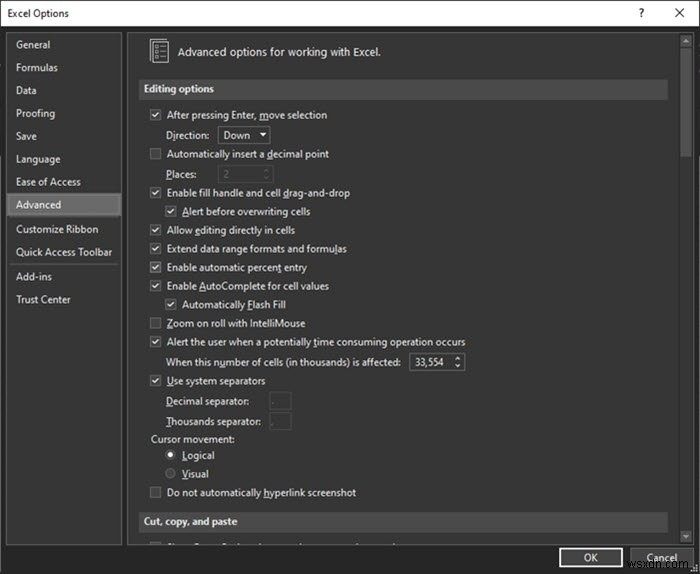Click the vertical scrollbar in options pane
The height and width of the screenshot is (574, 700).
click(x=685, y=100)
